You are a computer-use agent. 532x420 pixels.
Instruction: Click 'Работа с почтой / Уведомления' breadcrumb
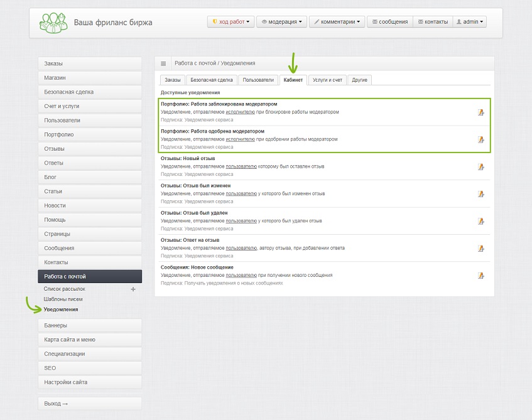[215, 63]
